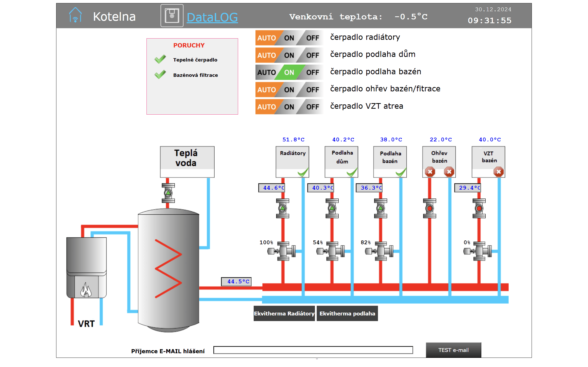
Task: Click the boiler flame icon above VRT
Action: [x=86, y=290]
